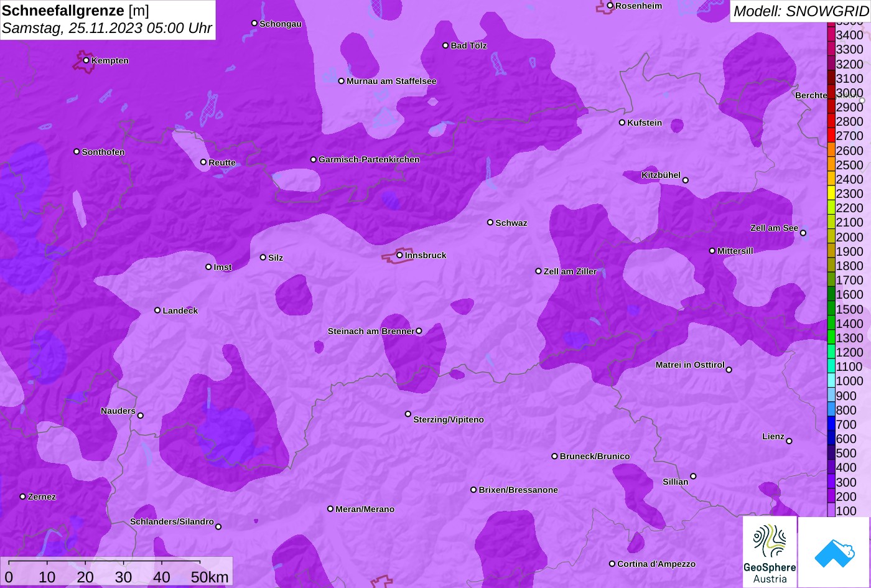Click the Kempten city outline marker
This screenshot has width=871, height=588.
tap(85, 62)
